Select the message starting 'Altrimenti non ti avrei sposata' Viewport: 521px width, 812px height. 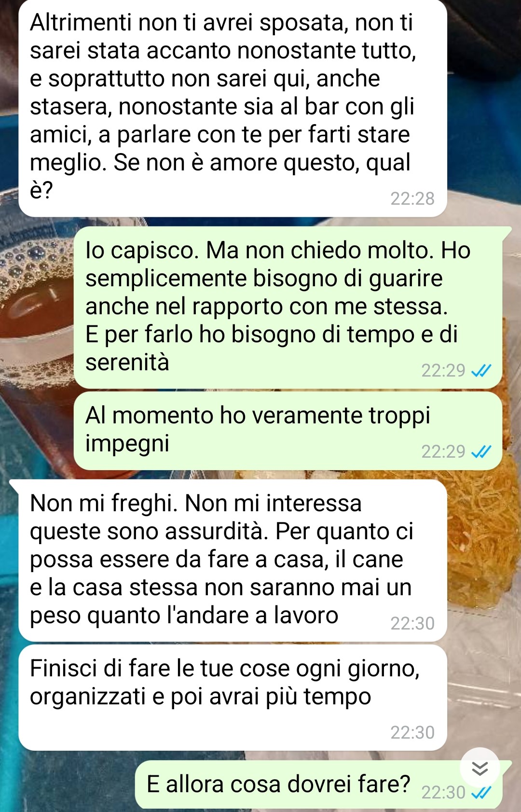pos(233,108)
